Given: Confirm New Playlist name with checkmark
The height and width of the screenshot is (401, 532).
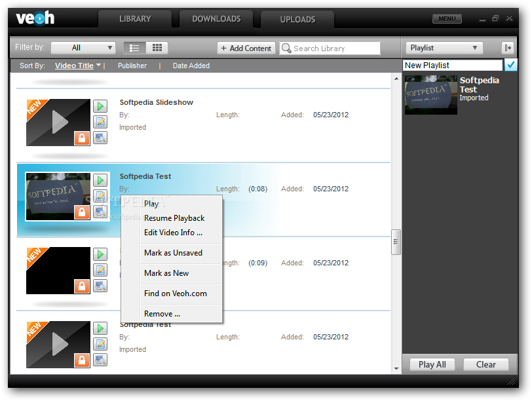Looking at the screenshot, I should 510,65.
